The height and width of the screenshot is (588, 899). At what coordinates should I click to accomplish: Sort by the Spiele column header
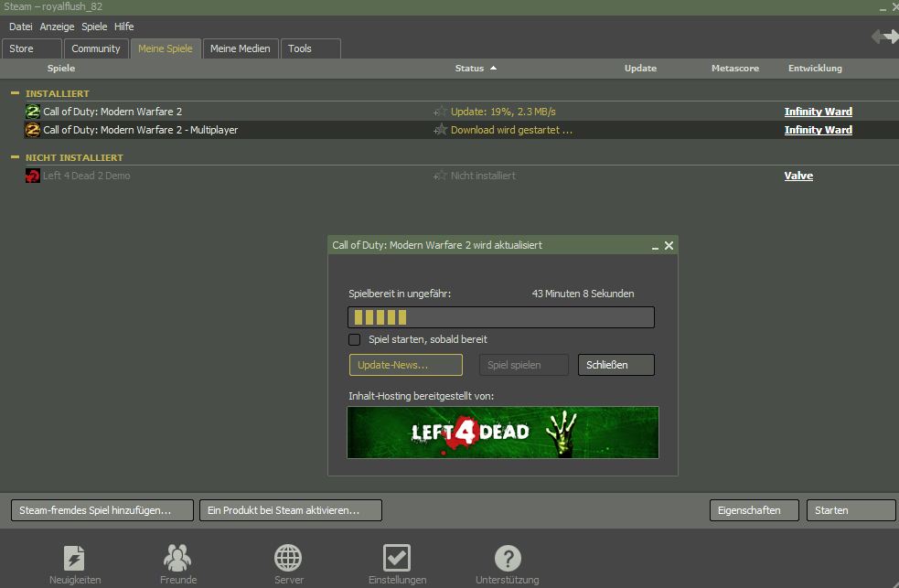coord(61,68)
